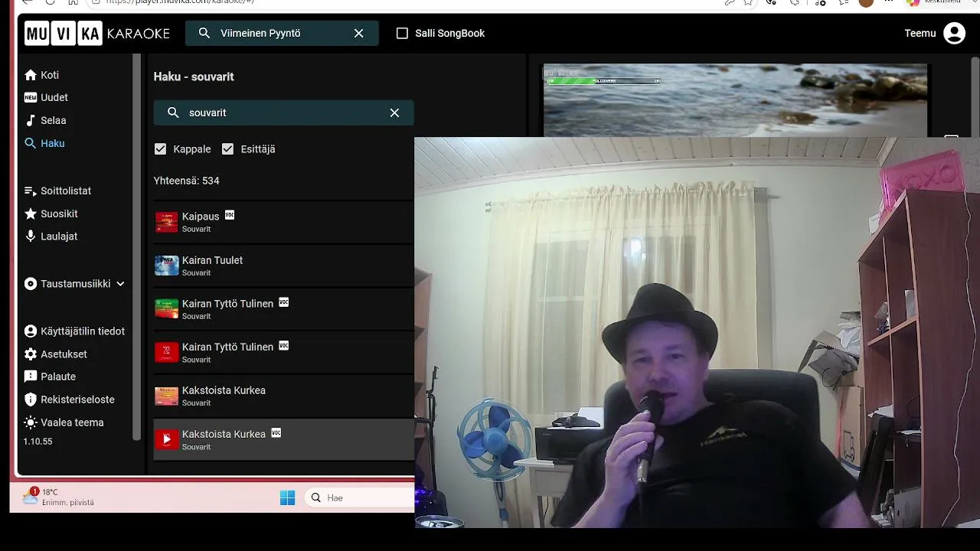Screen dimensions: 980x551
Task: Open Soittolistat playlists
Action: pos(57,191)
